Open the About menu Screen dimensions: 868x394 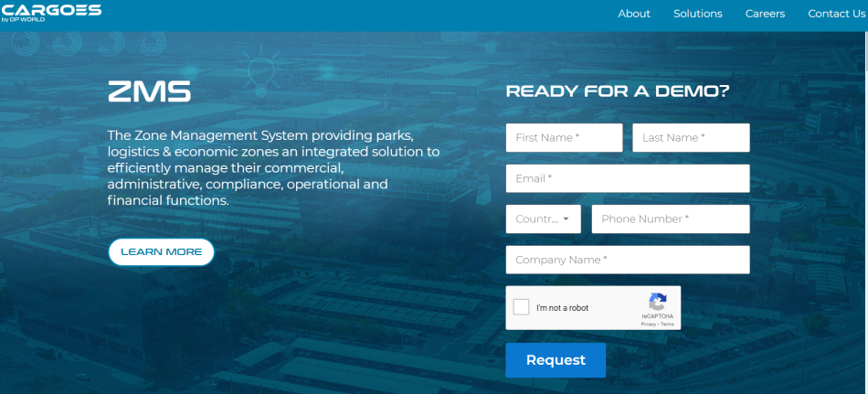(634, 14)
